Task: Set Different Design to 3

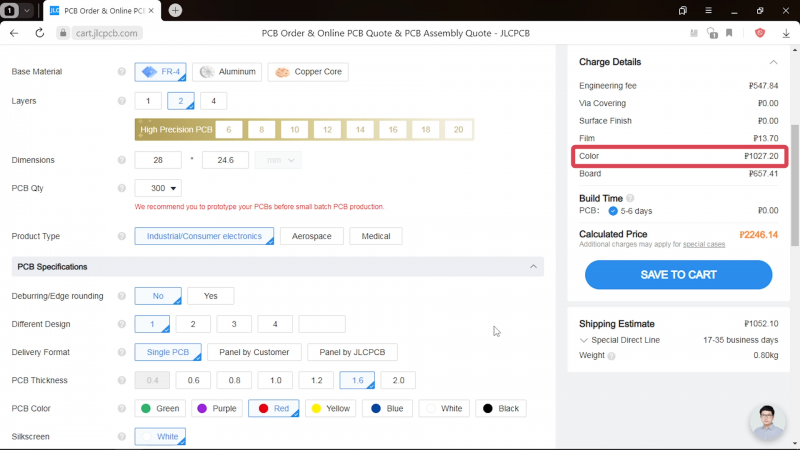Action: [x=234, y=324]
